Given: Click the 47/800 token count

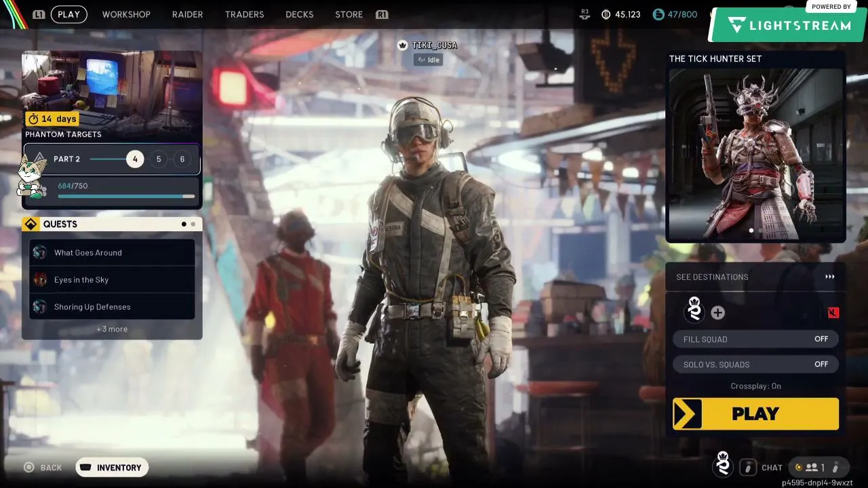Looking at the screenshot, I should tap(682, 14).
